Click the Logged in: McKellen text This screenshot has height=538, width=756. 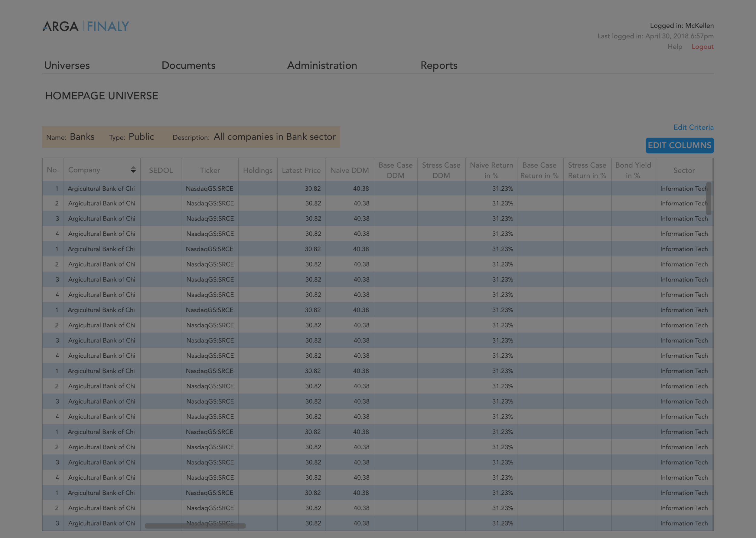682,25
